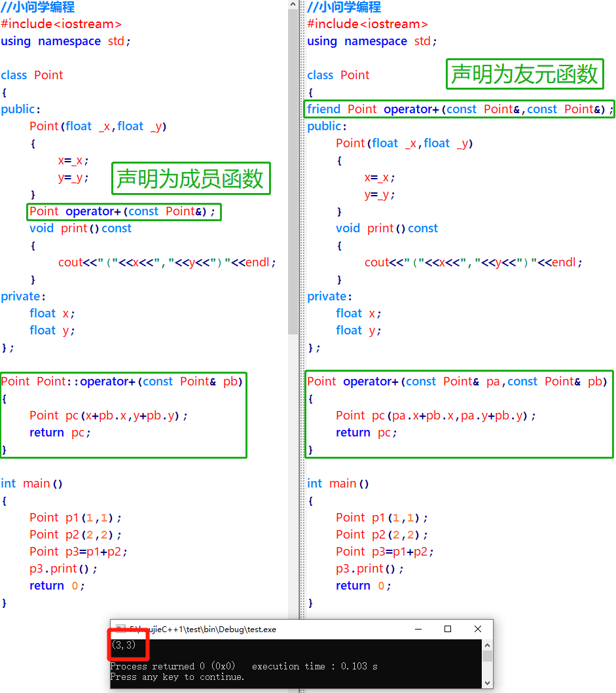Click "float y;" in the right pane

pyautogui.click(x=358, y=330)
